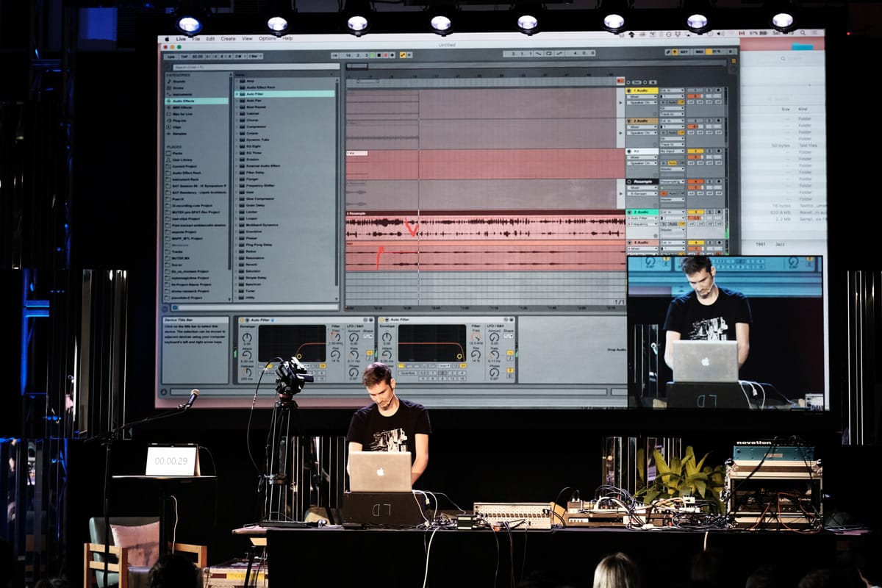Toggle the first Auto Filter device activator
The width and height of the screenshot is (882, 588).
241,320
